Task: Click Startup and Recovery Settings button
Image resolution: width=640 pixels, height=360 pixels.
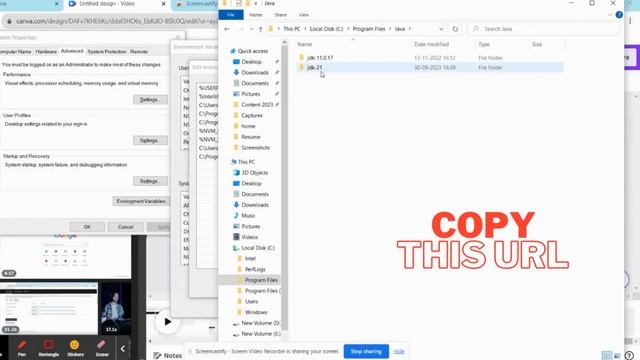Action: pos(150,181)
